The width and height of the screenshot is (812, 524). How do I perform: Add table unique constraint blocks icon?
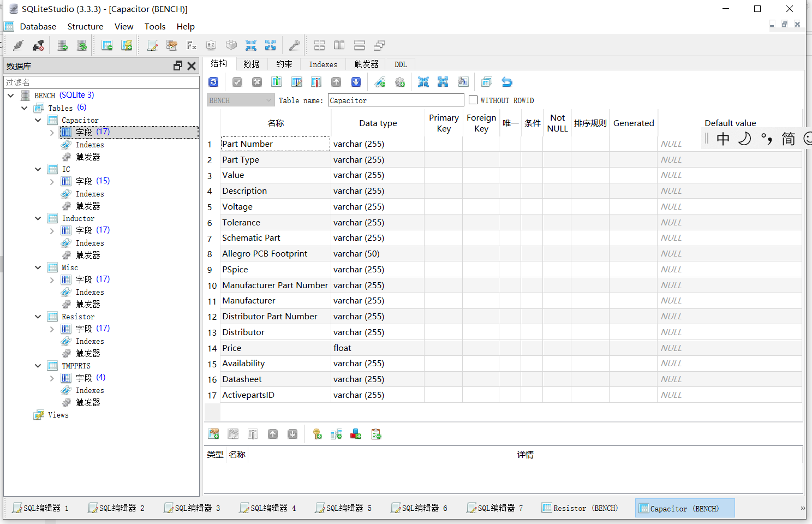pos(356,434)
